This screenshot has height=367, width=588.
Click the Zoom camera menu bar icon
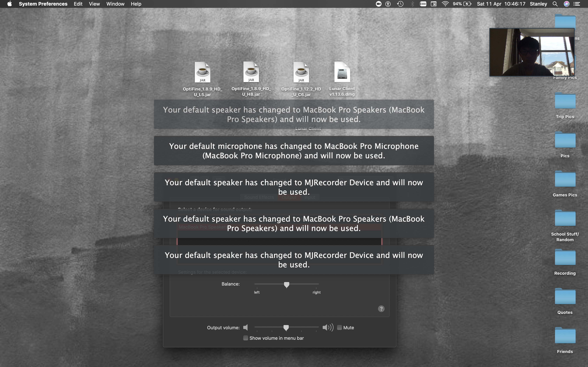[378, 4]
